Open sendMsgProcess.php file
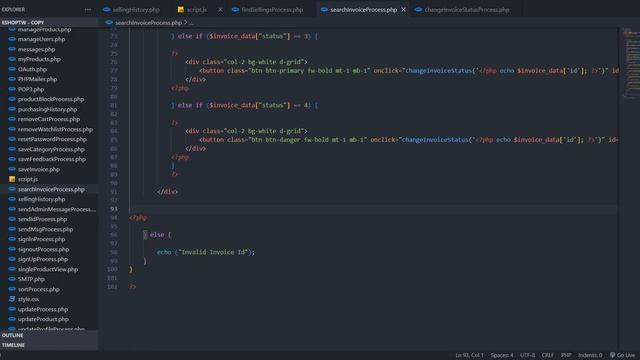 [45, 229]
